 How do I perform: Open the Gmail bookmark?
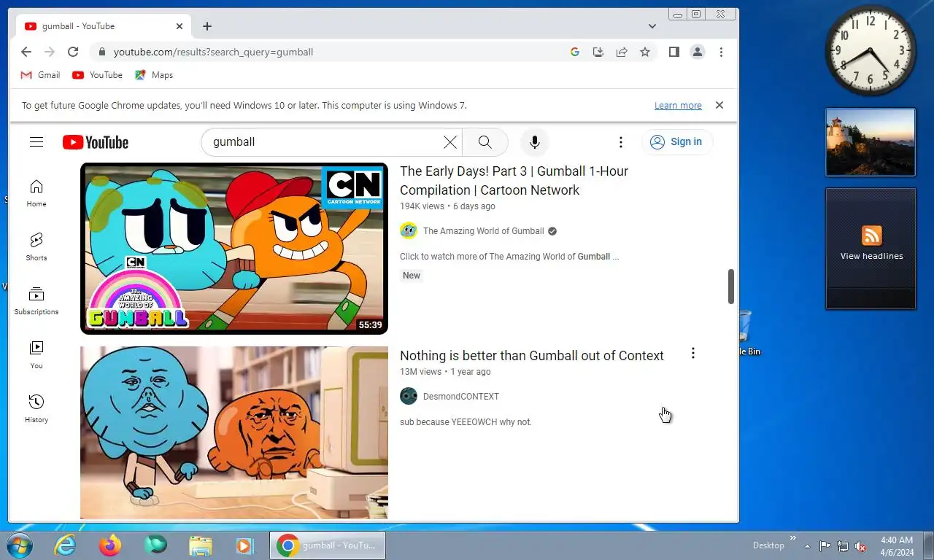coord(41,75)
